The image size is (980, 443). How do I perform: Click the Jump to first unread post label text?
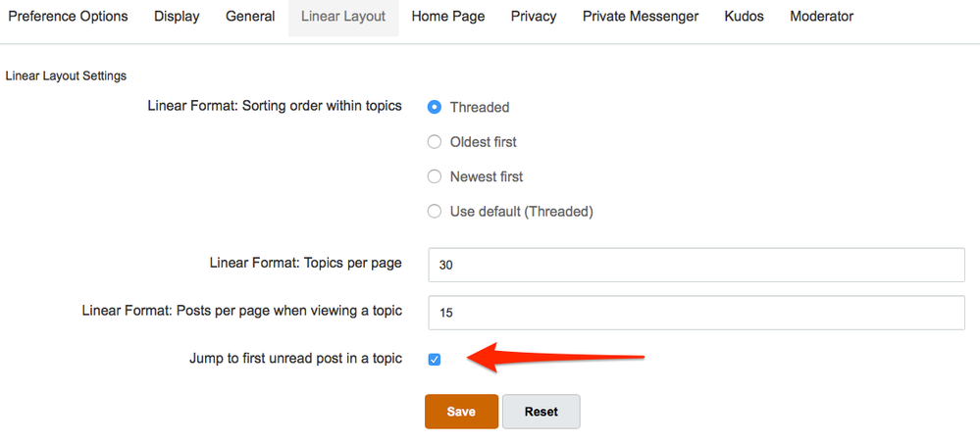pos(295,359)
